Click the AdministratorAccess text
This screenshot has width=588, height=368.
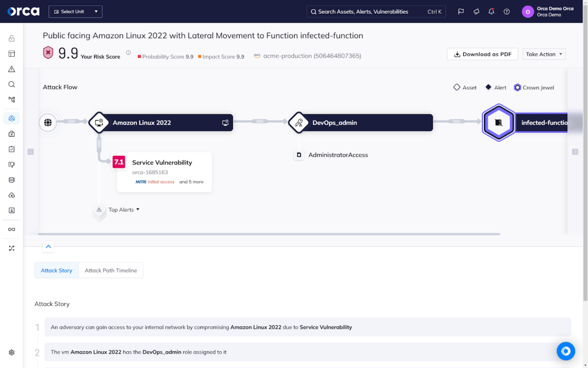[338, 155]
